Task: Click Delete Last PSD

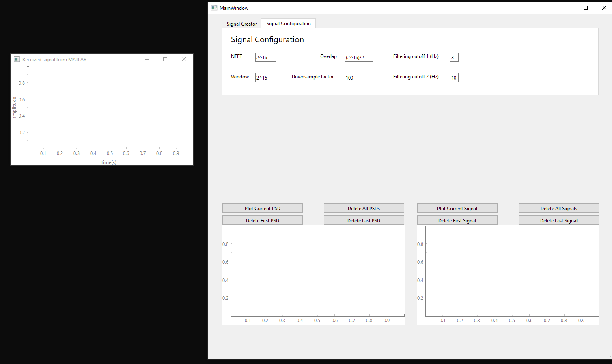Action: coord(364,220)
